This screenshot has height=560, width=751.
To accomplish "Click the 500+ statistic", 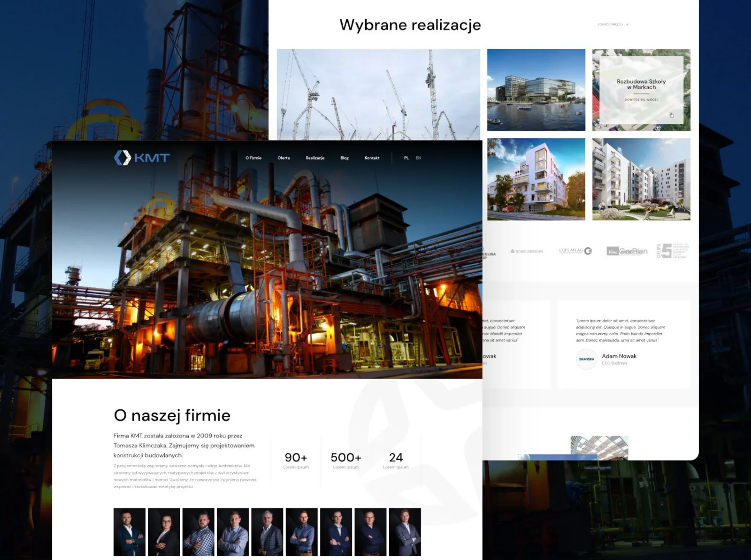I will pyautogui.click(x=346, y=457).
